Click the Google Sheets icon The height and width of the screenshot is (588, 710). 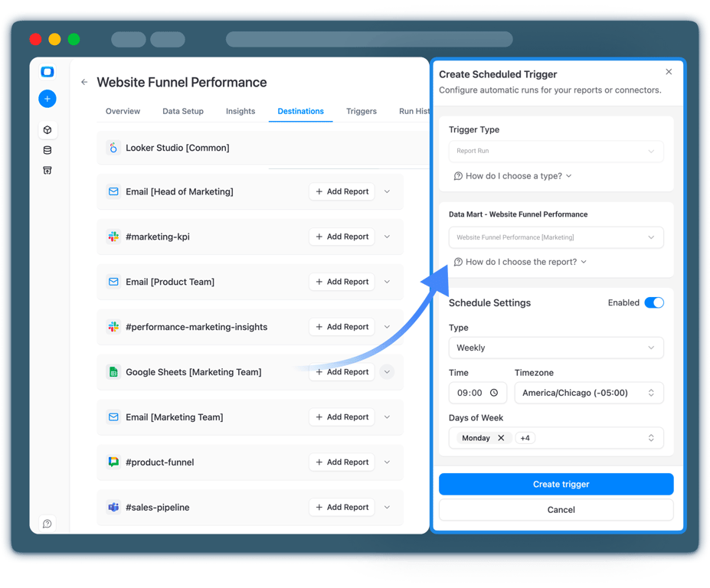tap(113, 372)
